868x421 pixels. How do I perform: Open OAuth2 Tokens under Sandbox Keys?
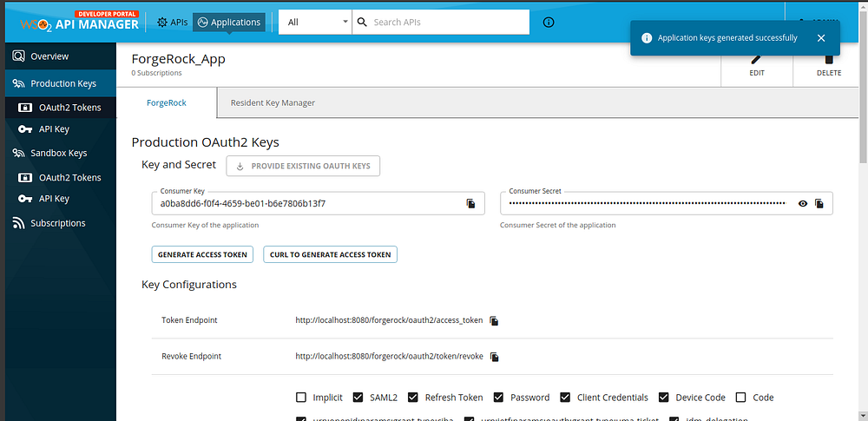[x=61, y=177]
